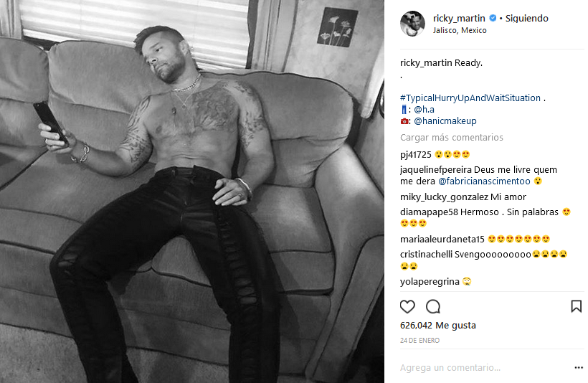Image resolution: width=588 pixels, height=383 pixels.
Task: View the 626,042 Me gusta list
Action: coord(438,325)
